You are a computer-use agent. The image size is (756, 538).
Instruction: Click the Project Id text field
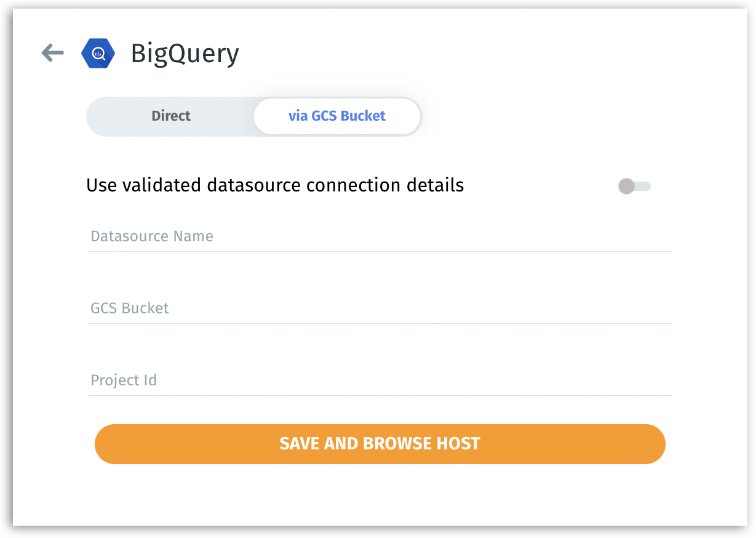[x=380, y=380]
